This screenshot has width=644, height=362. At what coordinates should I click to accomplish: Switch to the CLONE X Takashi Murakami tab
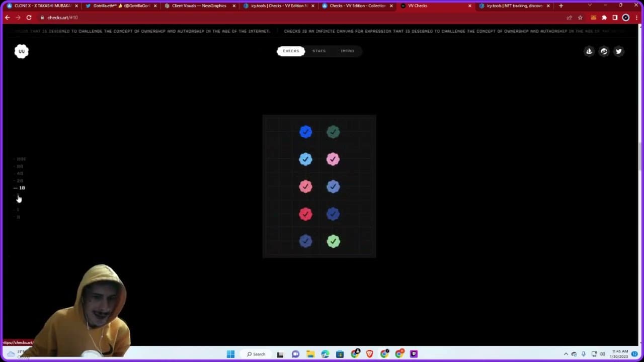(42, 6)
